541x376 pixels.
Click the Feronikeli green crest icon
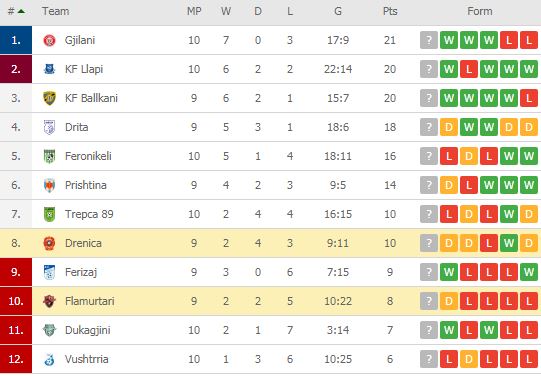click(x=49, y=156)
